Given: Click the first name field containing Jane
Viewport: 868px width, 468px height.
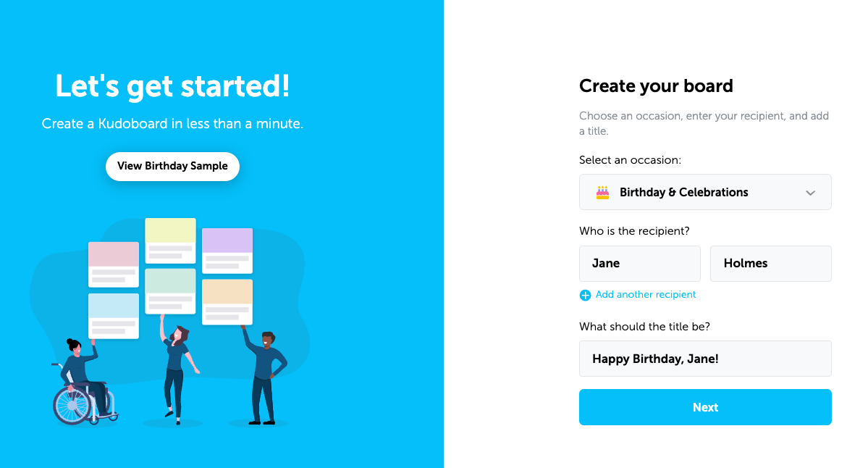Looking at the screenshot, I should (x=639, y=264).
